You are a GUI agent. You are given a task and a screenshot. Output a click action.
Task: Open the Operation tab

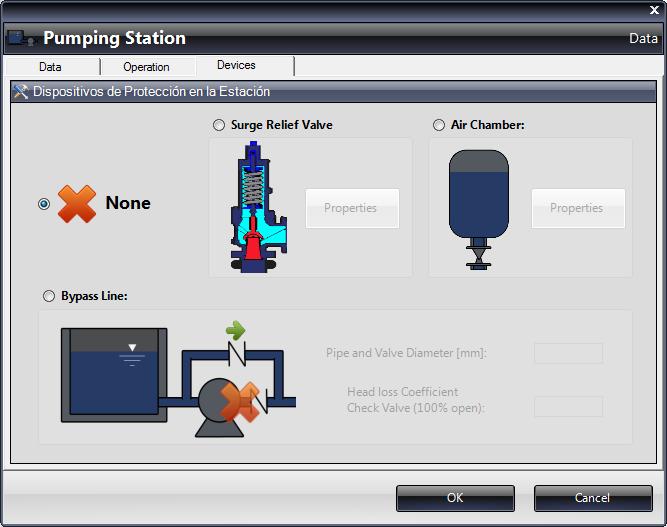pos(146,67)
